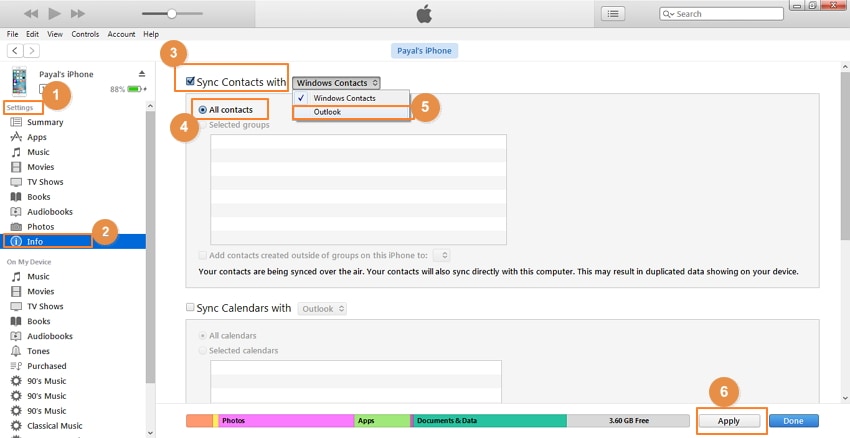The width and height of the screenshot is (850, 438).
Task: Click the 3.60 GB Free storage segment
Action: coord(628,421)
